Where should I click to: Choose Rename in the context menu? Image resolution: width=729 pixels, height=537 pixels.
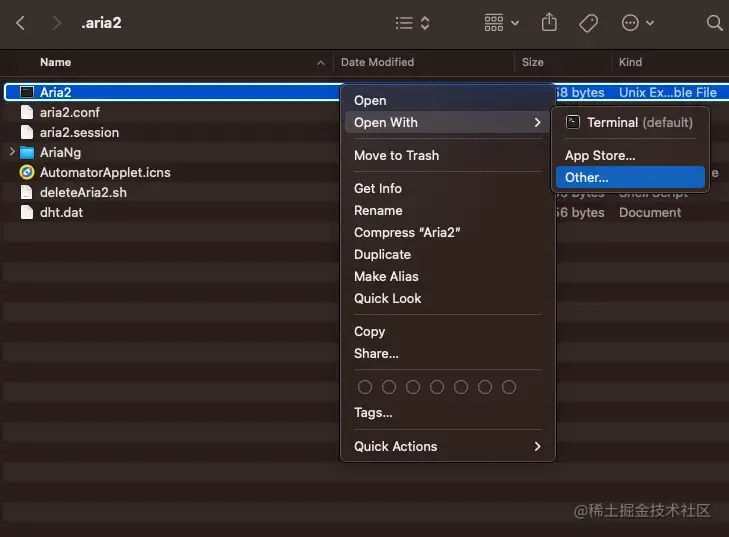(448, 210)
